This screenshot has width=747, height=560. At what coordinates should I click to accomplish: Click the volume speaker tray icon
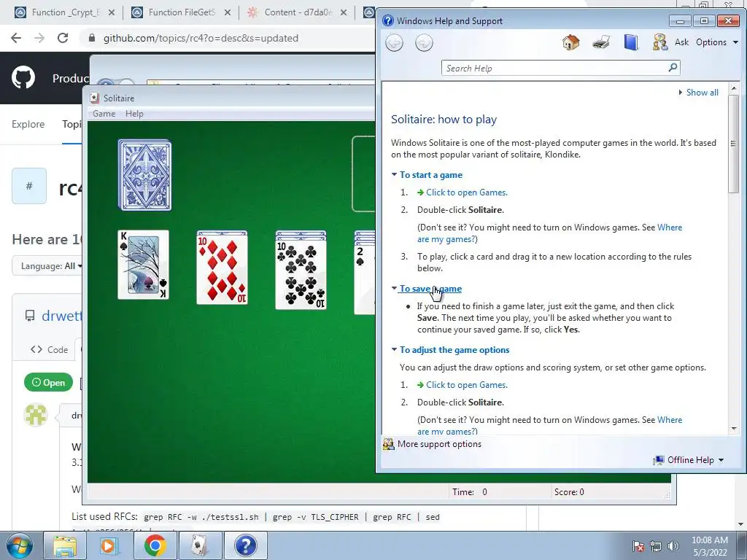(673, 547)
